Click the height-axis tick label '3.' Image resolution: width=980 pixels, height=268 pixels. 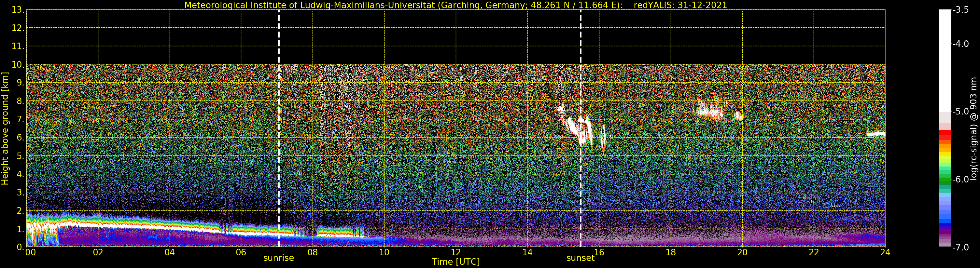20,192
